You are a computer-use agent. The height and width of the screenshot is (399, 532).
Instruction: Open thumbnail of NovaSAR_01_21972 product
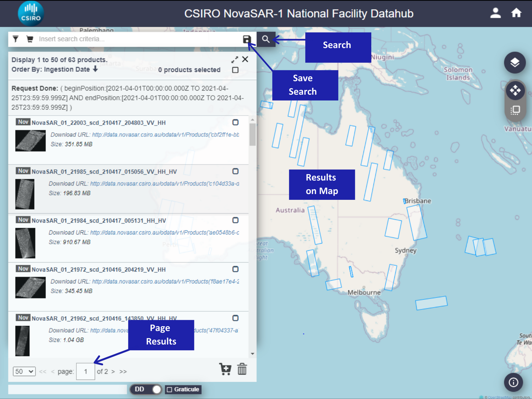click(x=31, y=287)
